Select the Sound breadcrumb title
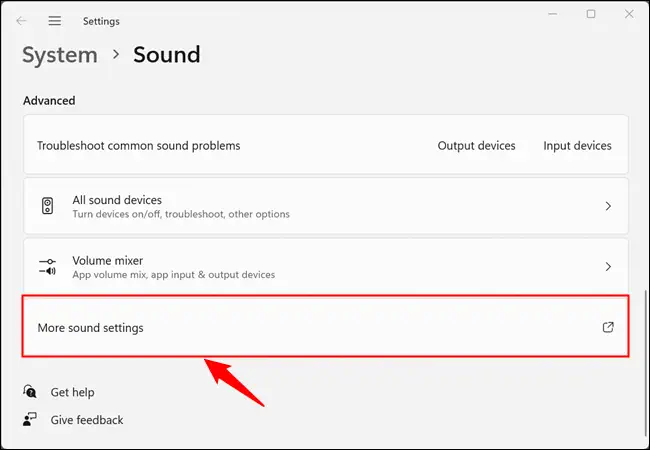The width and height of the screenshot is (650, 450). pos(167,55)
